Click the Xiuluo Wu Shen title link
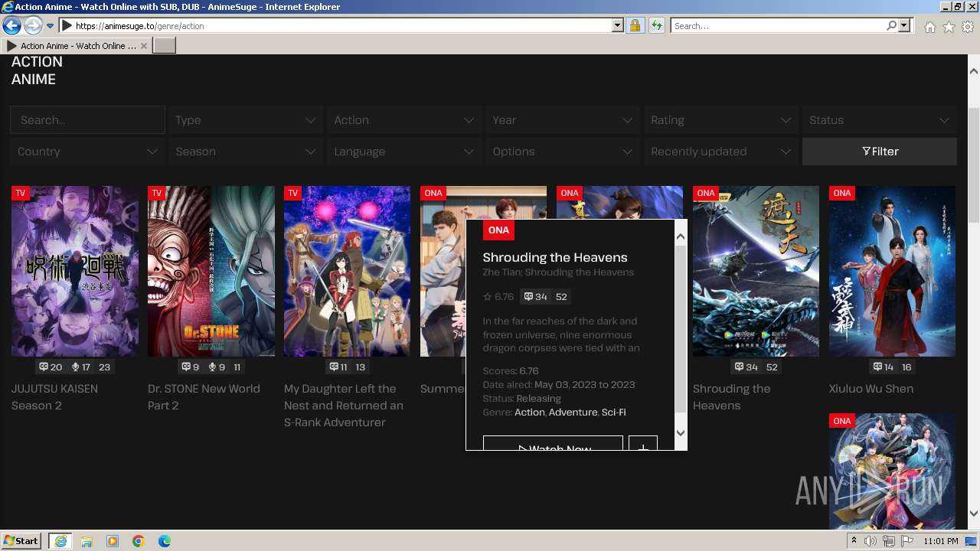The height and width of the screenshot is (551, 980). (871, 389)
